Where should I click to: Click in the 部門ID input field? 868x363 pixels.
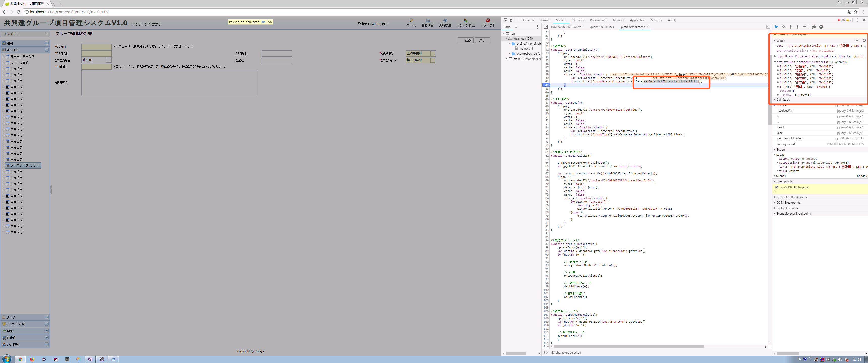pos(96,47)
